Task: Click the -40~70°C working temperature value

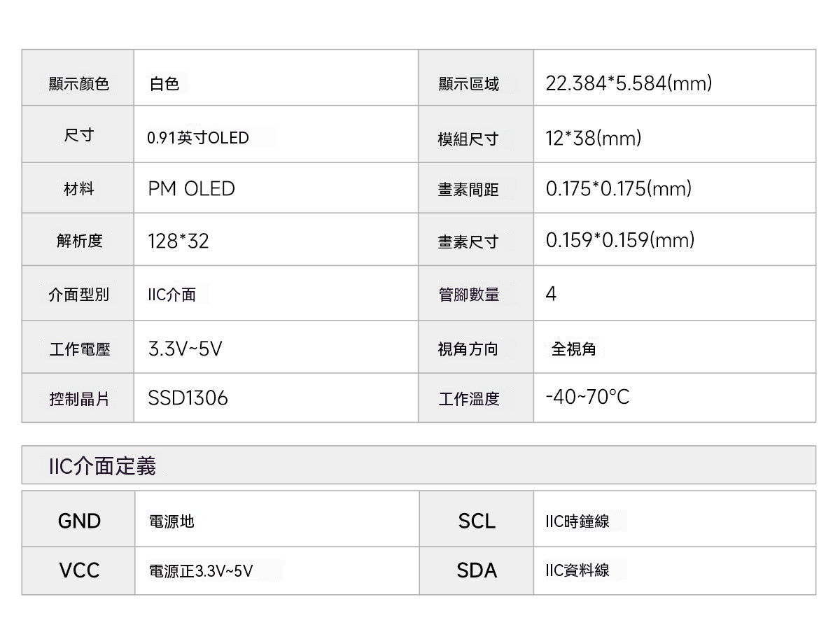Action: tap(587, 397)
